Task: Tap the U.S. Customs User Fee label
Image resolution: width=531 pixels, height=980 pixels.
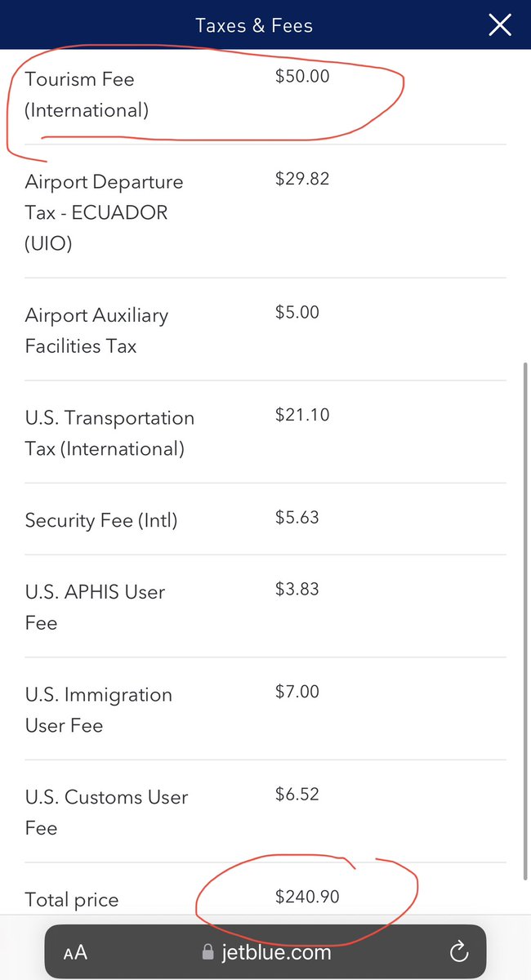Action: tap(106, 812)
